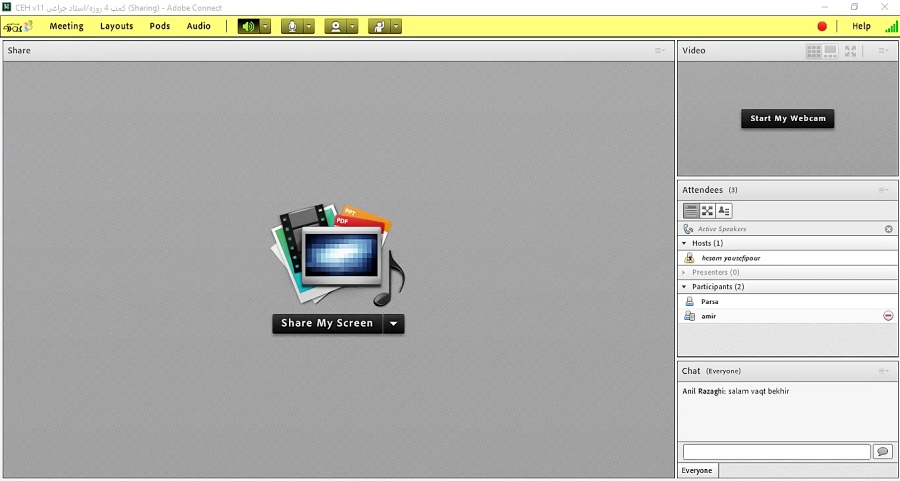This screenshot has width=900, height=481.
Task: Click the red recording indicator
Action: click(822, 26)
